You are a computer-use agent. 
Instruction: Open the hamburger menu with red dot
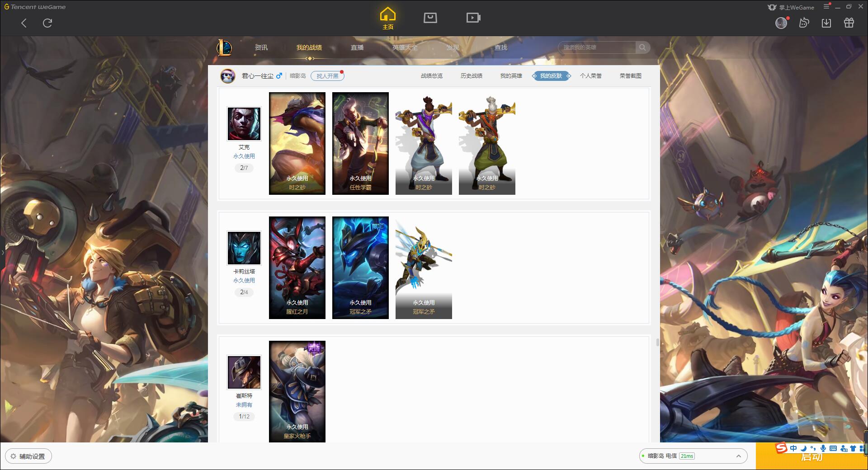(x=827, y=6)
